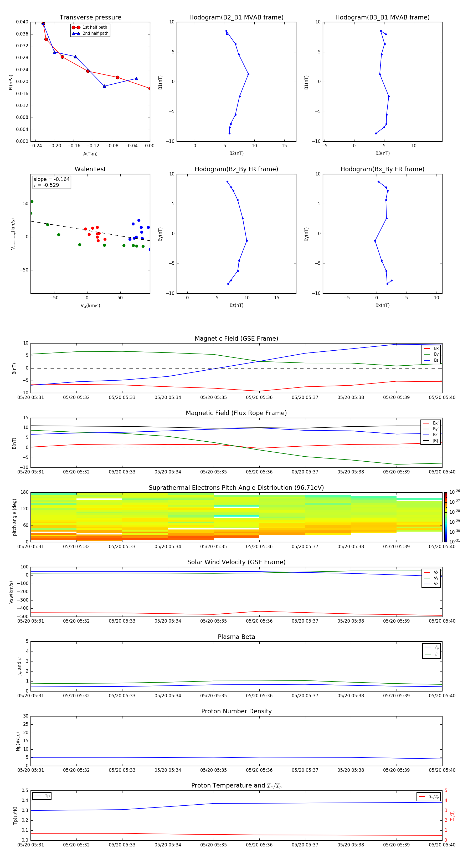Click the 'Proton Number Density' title

coord(236,711)
